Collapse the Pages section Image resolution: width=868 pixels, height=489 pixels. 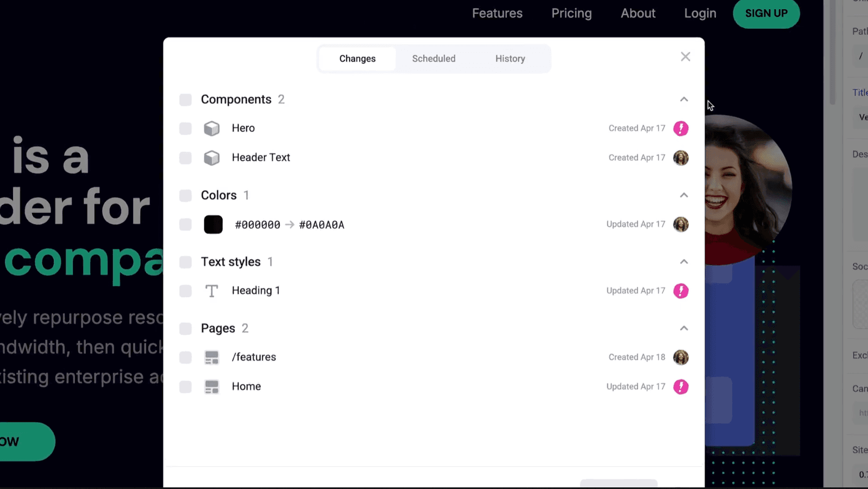tap(684, 328)
